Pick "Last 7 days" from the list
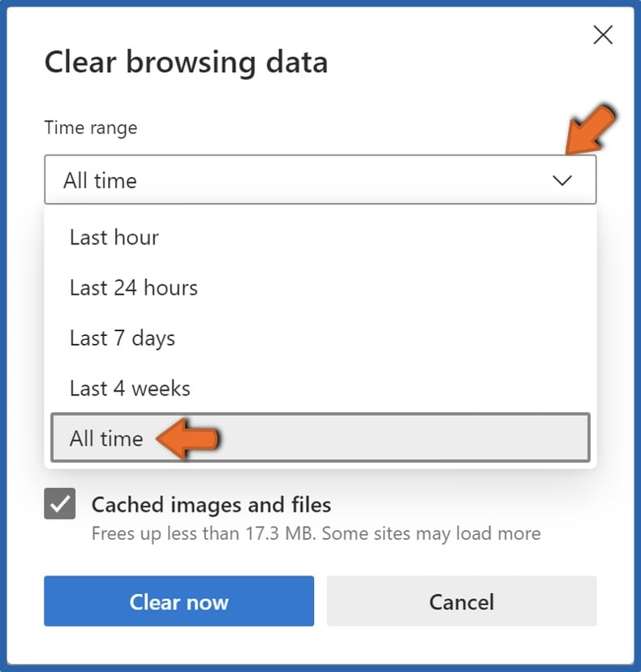This screenshot has height=672, width=641. point(122,338)
